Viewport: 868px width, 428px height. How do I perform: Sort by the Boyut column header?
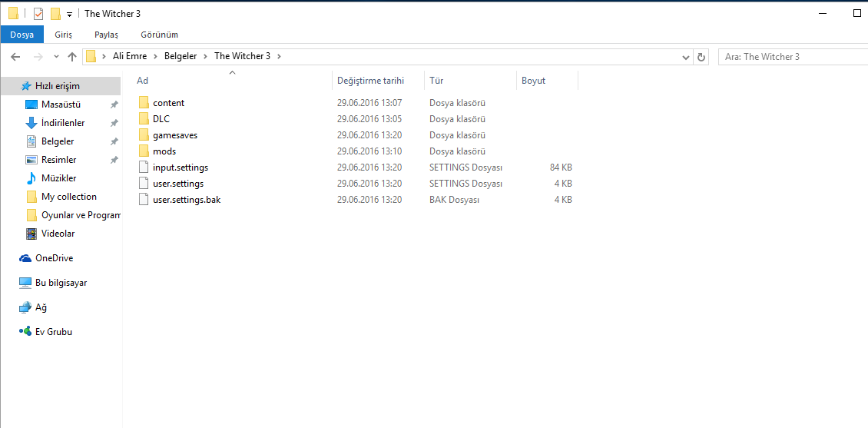click(x=548, y=80)
